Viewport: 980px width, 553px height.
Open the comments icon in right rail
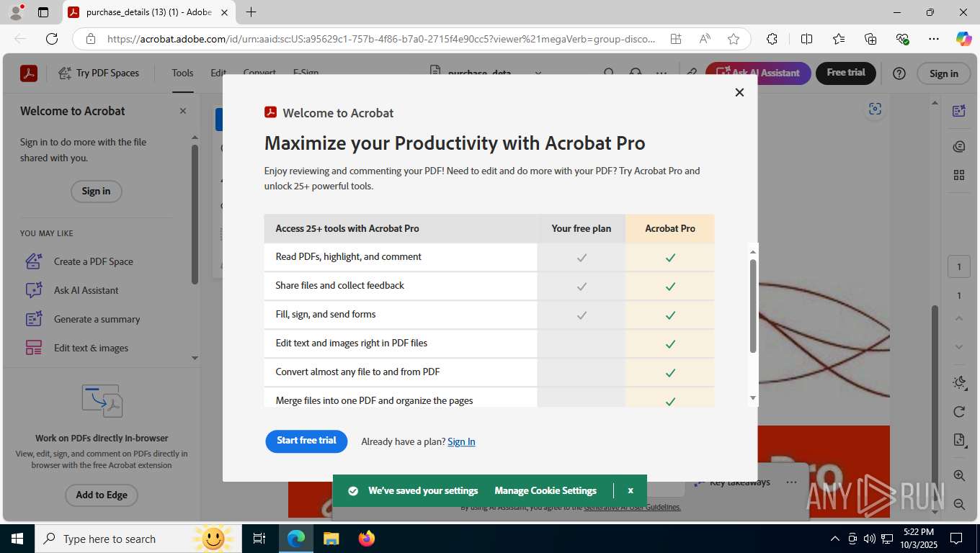958,146
